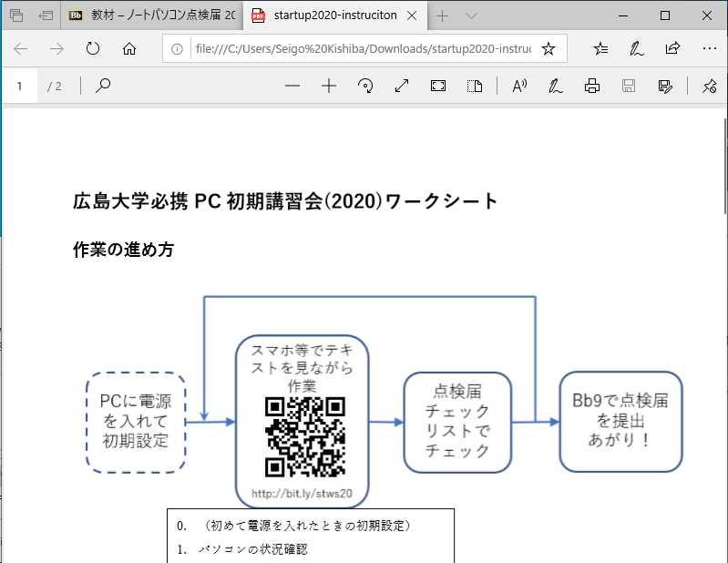The height and width of the screenshot is (563, 728).
Task: Click the page number input field
Action: (20, 87)
